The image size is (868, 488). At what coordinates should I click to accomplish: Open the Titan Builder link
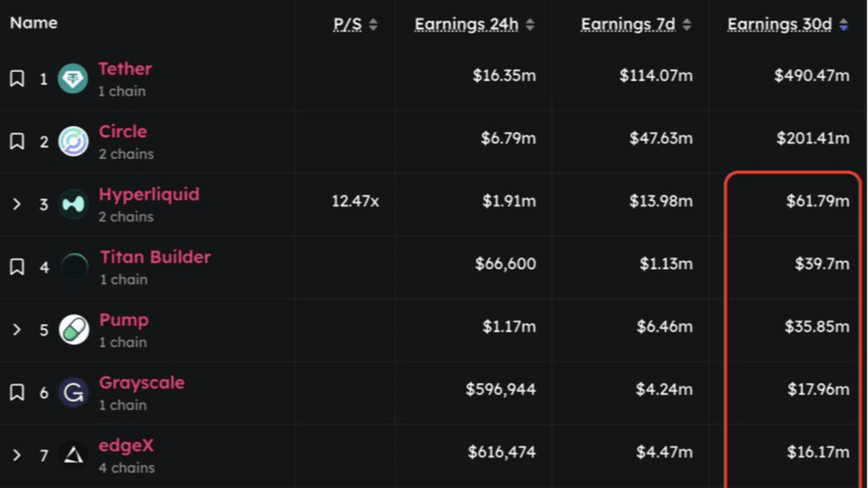coord(155,257)
